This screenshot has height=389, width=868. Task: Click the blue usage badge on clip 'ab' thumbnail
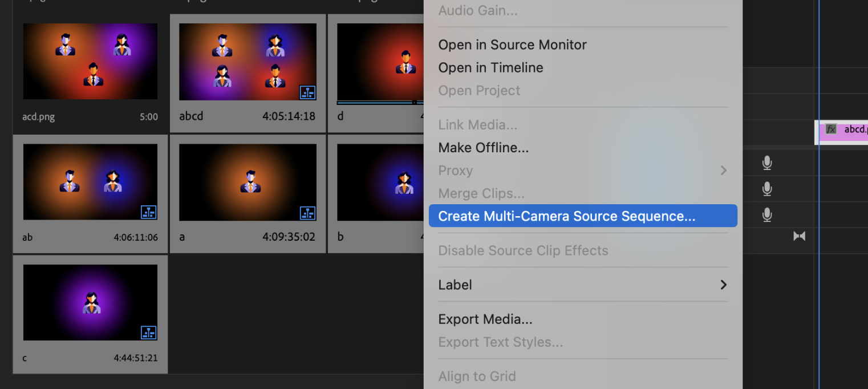tap(149, 212)
